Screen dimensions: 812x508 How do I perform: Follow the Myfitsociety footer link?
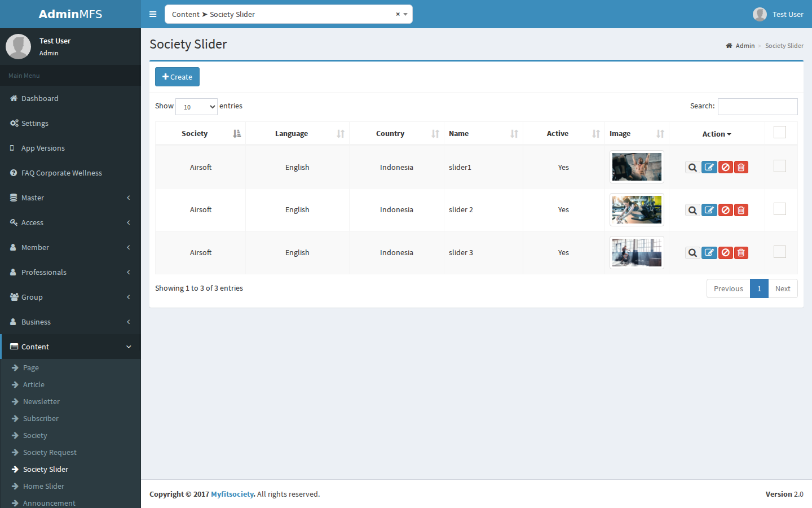pyautogui.click(x=232, y=494)
